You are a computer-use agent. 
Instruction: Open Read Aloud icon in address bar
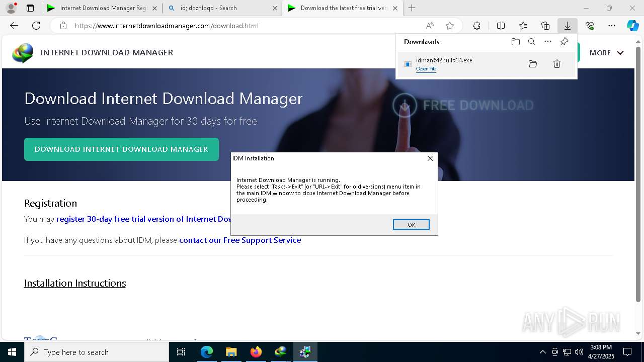[x=430, y=26]
